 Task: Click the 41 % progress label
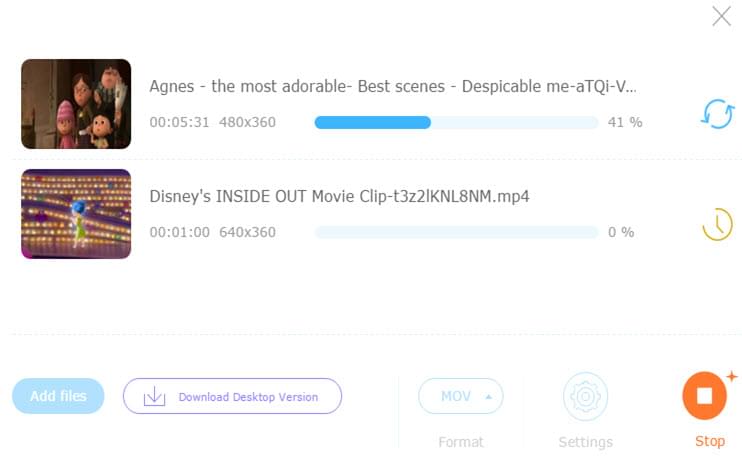(x=624, y=122)
